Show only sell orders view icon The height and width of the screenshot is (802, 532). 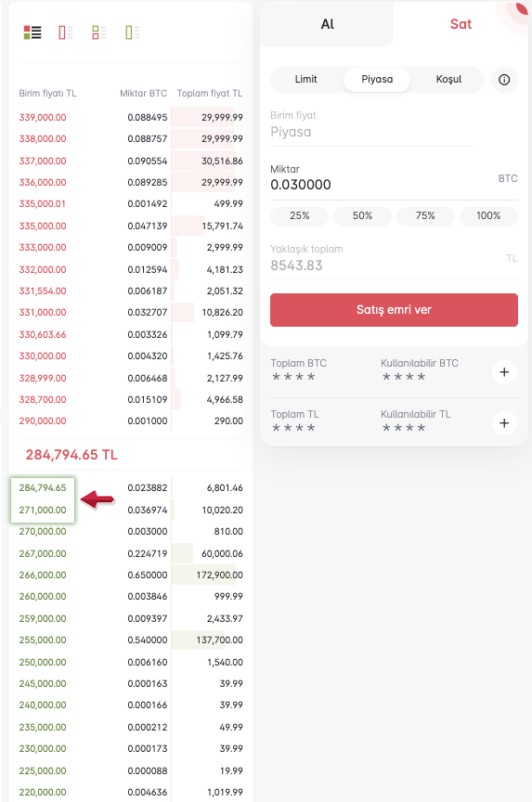(x=66, y=32)
